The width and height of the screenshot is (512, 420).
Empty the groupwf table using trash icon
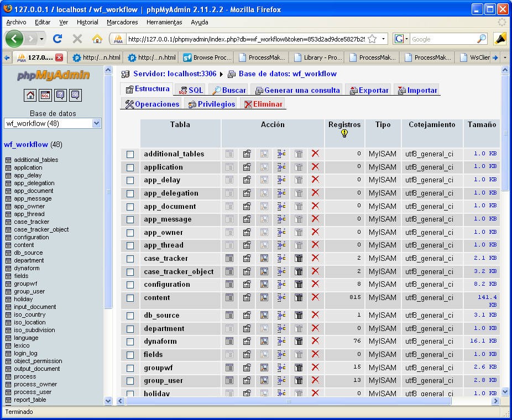[x=299, y=368]
